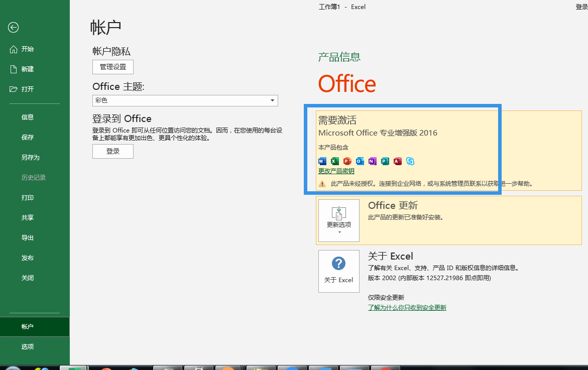This screenshot has width=588, height=370.
Task: Open the 更改产品密钥 link
Action: [336, 171]
